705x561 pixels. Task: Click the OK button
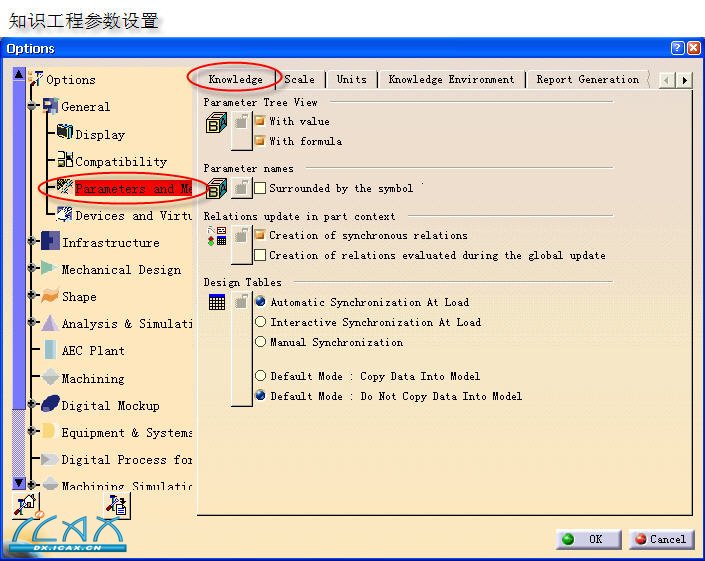click(589, 539)
